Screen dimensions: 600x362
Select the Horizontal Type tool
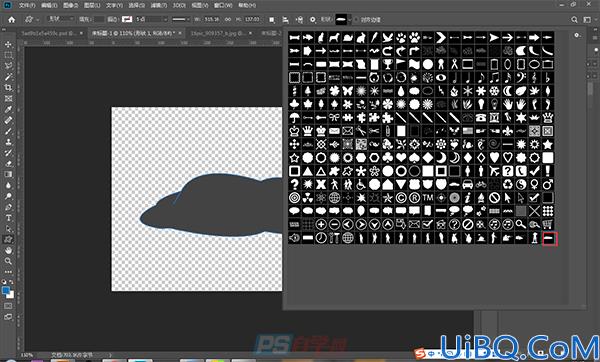click(x=8, y=218)
